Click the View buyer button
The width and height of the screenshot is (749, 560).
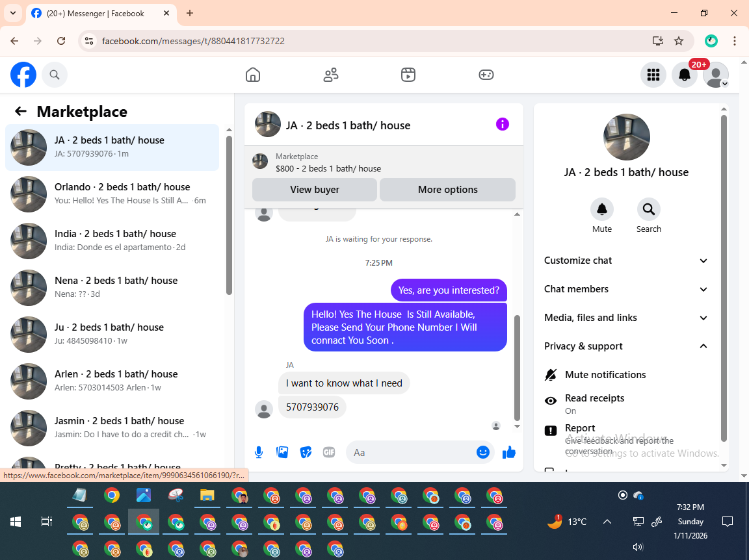click(x=315, y=190)
